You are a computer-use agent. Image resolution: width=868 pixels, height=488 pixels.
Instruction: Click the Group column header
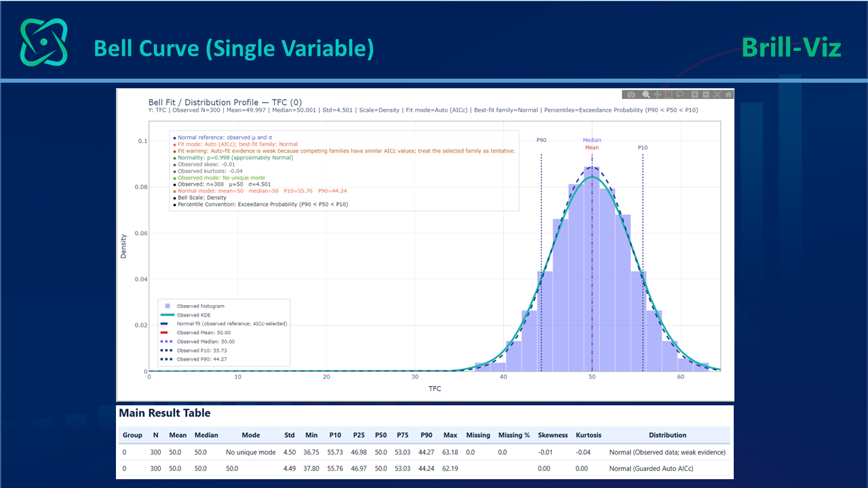coord(132,435)
